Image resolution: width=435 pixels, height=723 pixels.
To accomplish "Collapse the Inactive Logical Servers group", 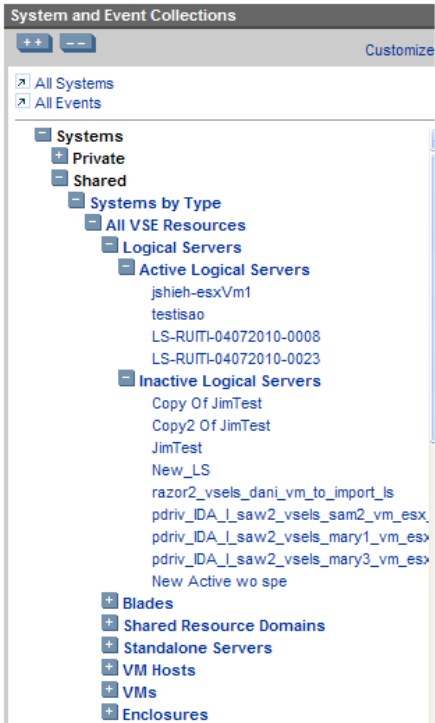I will [126, 379].
